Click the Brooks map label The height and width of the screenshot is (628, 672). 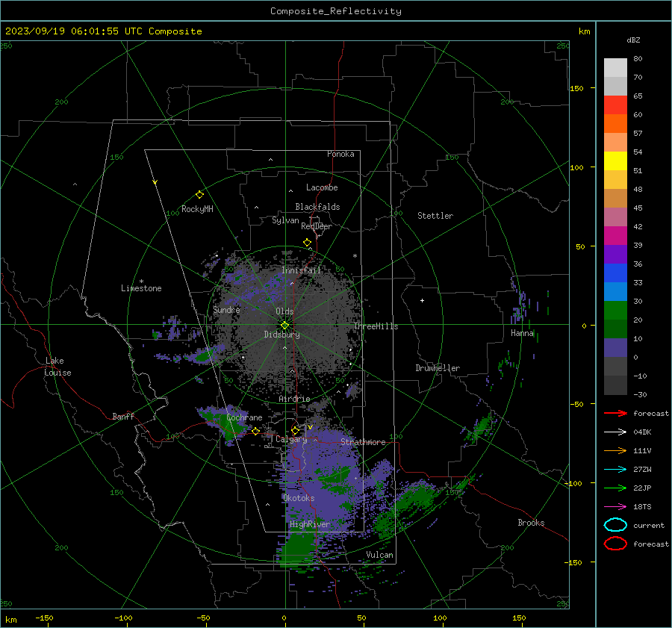coord(531,523)
